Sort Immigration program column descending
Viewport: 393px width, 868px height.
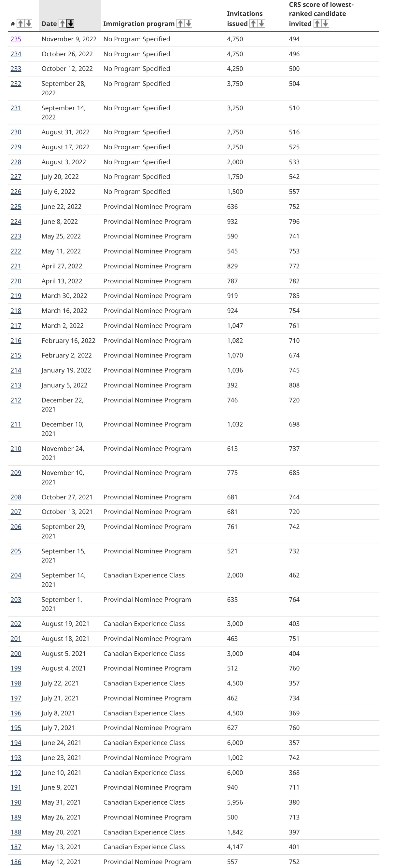(189, 23)
